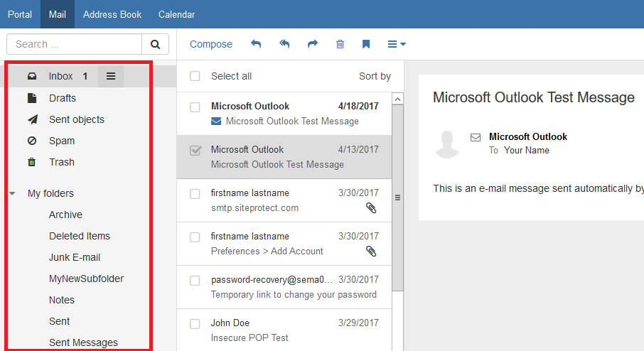Check the password-recovery message checkbox
The height and width of the screenshot is (351, 644).
point(195,281)
